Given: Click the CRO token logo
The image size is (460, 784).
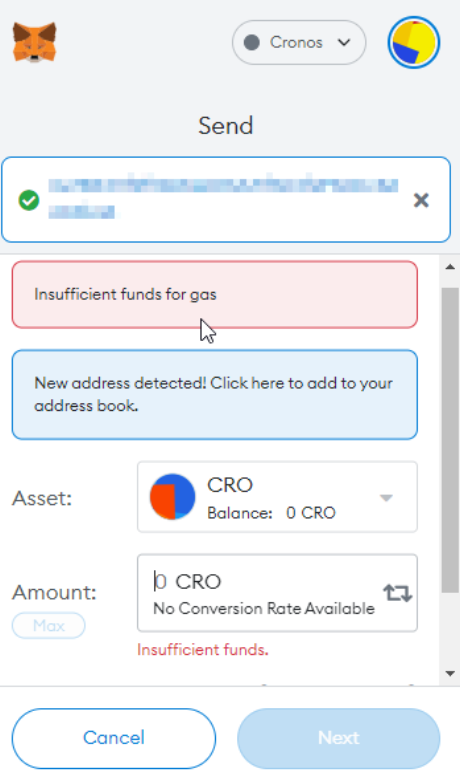Looking at the screenshot, I should point(172,496).
